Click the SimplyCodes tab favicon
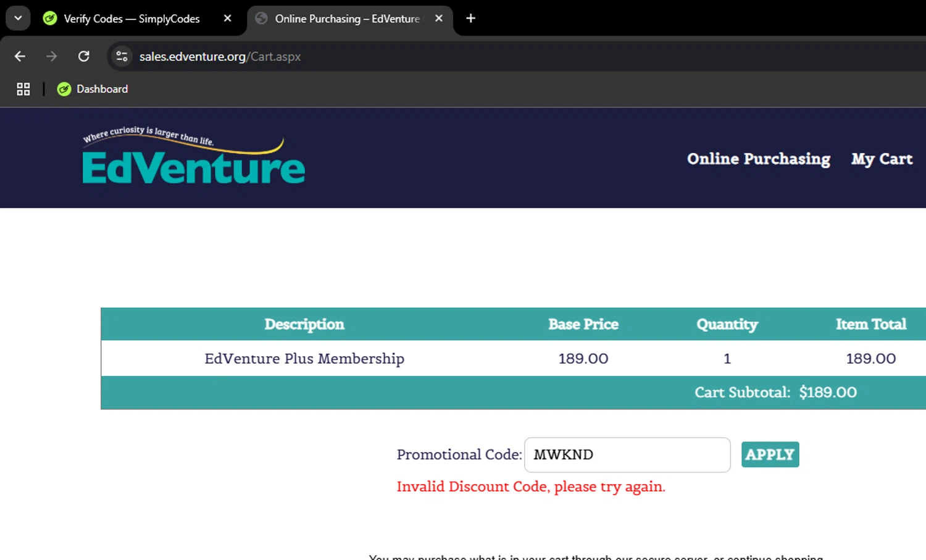Screen dimensions: 926x560 point(50,19)
